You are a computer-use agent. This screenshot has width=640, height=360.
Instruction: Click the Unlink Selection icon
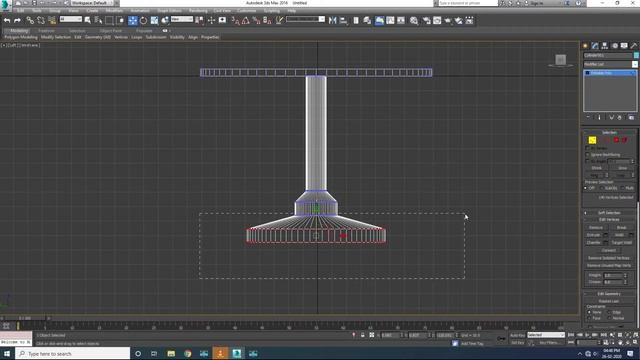pyautogui.click(x=41, y=20)
